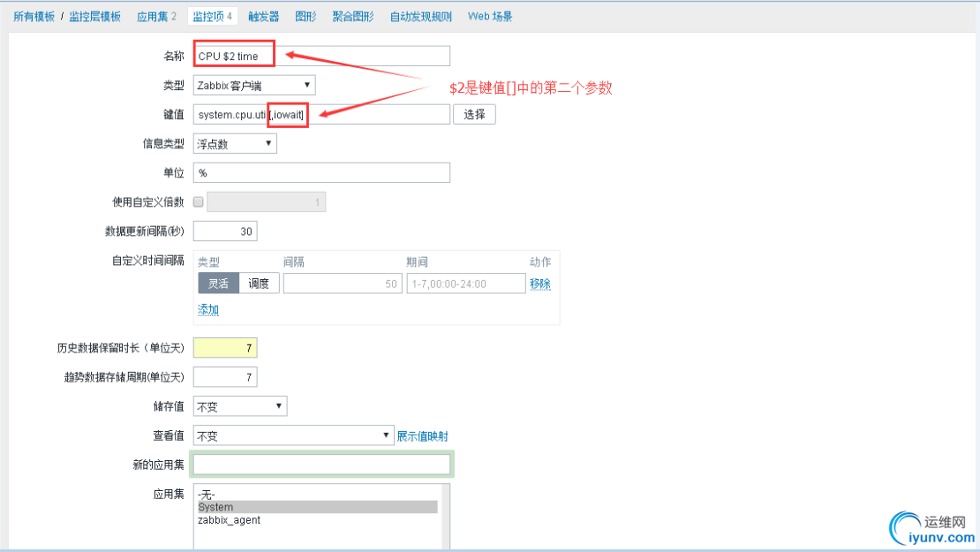Open the 信息类型 dropdown showing 浮点数

click(234, 144)
